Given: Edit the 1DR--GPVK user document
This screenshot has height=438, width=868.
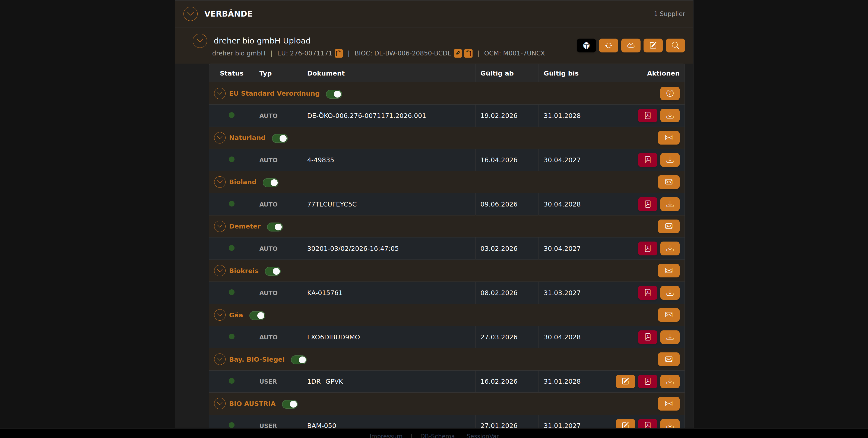Looking at the screenshot, I should tap(625, 381).
